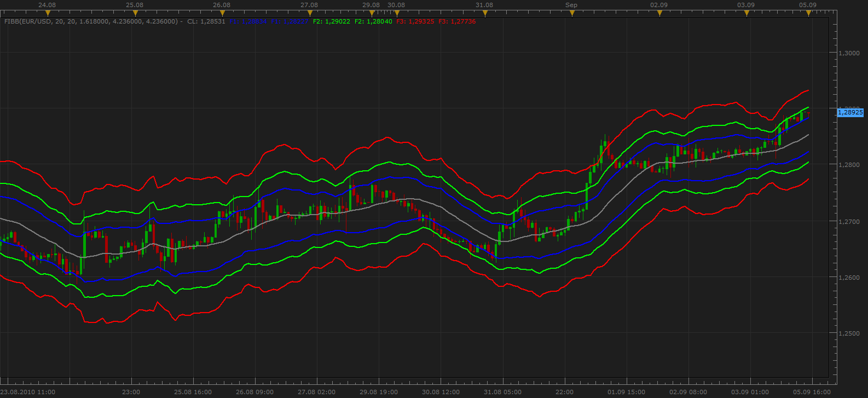The image size is (868, 398).
Task: Click the orange day marker under 24.08
Action: (x=48, y=13)
